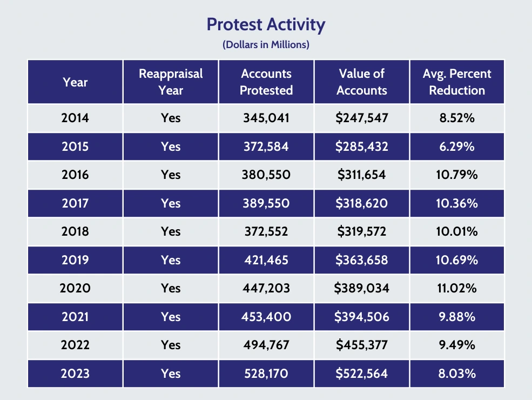Image resolution: width=532 pixels, height=400 pixels.
Task: Click the 380,550 accounts protested cell
Action: (x=266, y=175)
